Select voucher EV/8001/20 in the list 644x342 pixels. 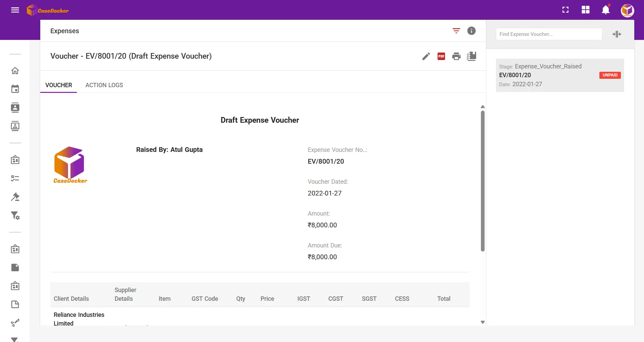pos(560,75)
